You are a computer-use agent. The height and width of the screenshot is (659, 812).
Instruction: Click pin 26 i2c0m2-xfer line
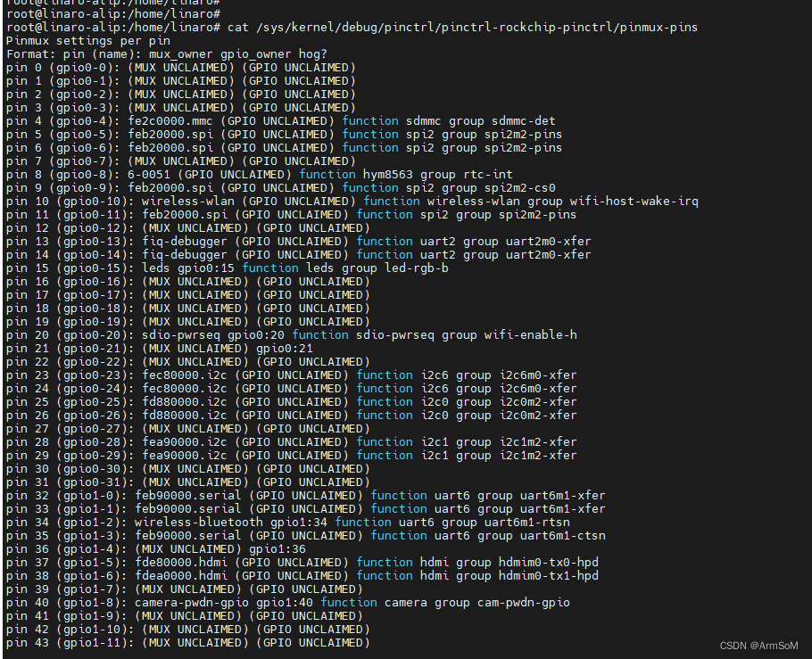(291, 416)
